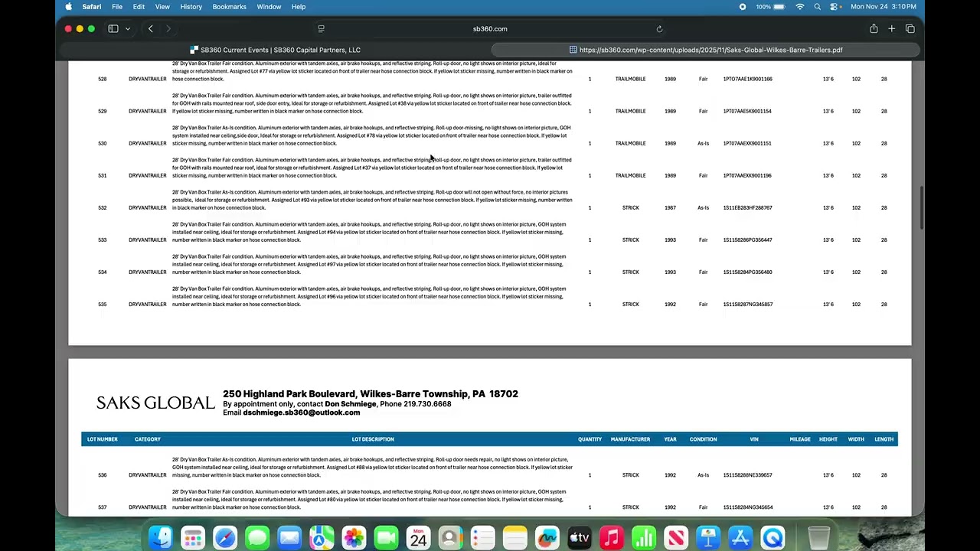Click the MANUFACTURER column header
The image size is (980, 551).
(x=630, y=439)
